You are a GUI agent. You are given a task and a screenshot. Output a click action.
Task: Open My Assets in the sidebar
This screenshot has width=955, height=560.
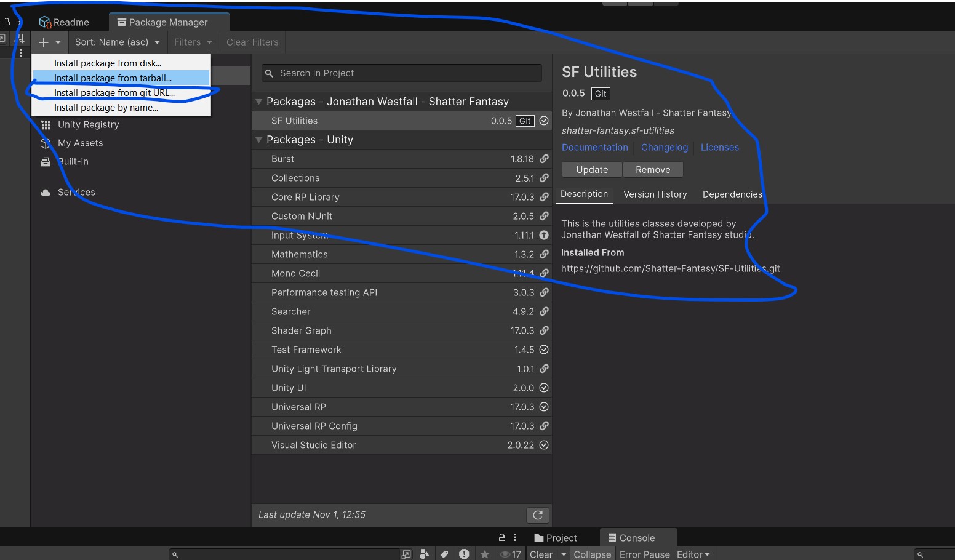click(x=80, y=143)
